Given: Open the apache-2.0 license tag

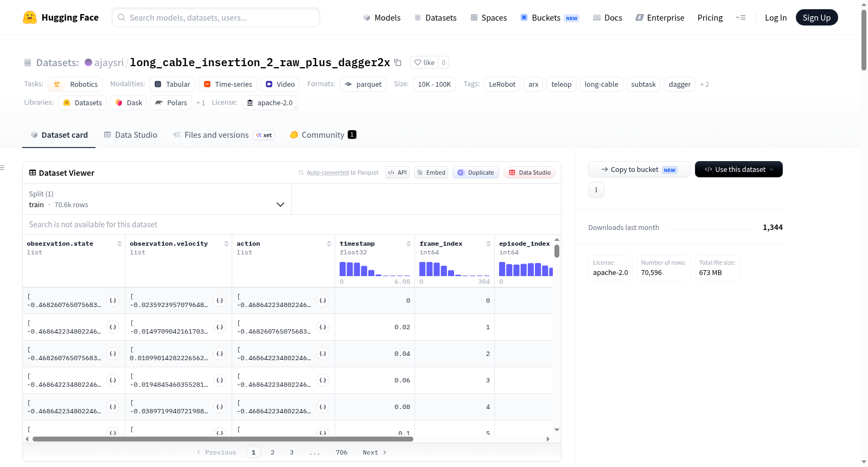Looking at the screenshot, I should [270, 103].
